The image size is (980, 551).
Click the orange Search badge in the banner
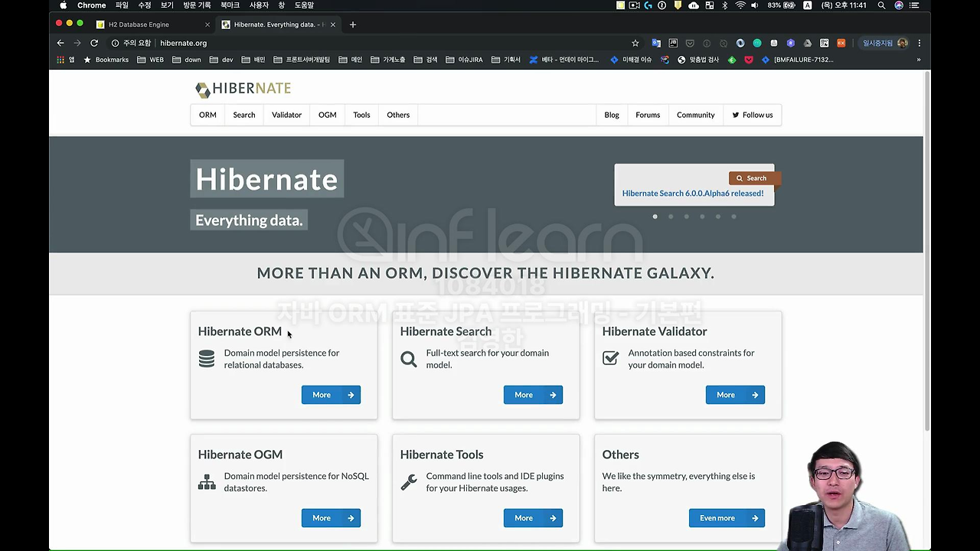(x=755, y=178)
